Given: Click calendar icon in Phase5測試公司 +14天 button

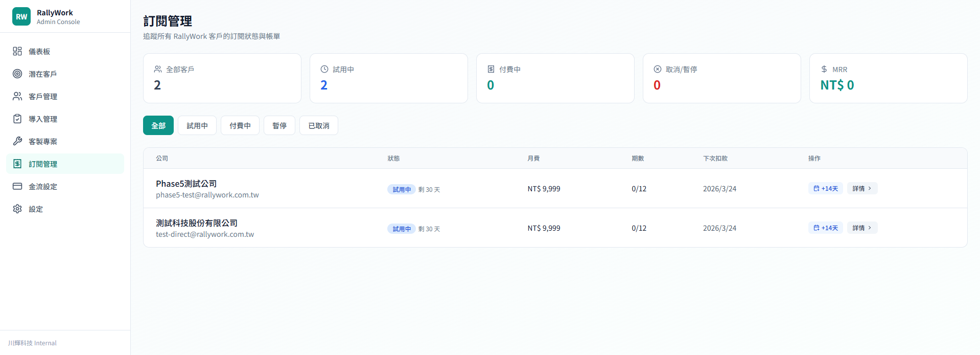Looking at the screenshot, I should pos(816,188).
